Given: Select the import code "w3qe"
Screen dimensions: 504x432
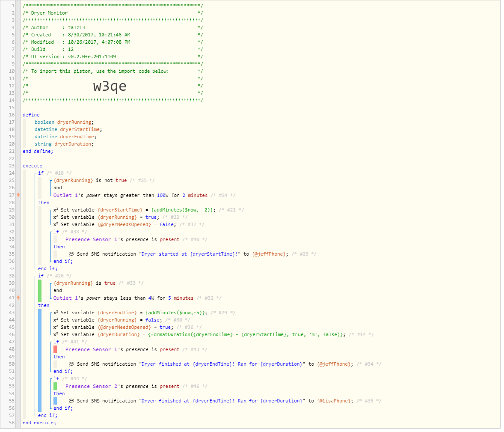Looking at the screenshot, I should 110,87.
